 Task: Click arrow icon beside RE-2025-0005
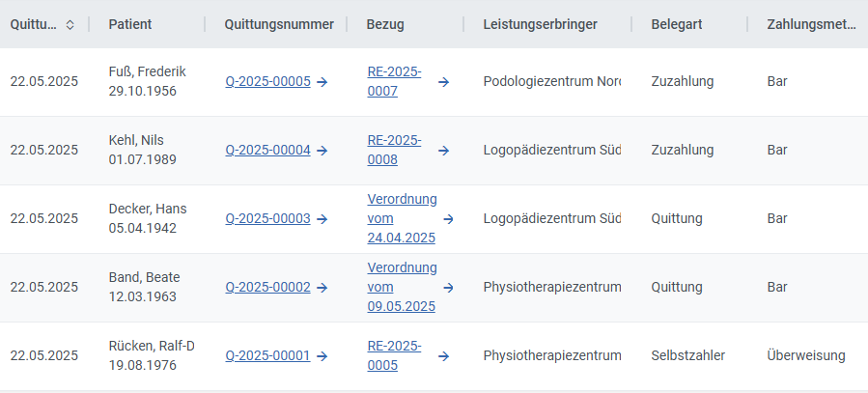pos(443,356)
